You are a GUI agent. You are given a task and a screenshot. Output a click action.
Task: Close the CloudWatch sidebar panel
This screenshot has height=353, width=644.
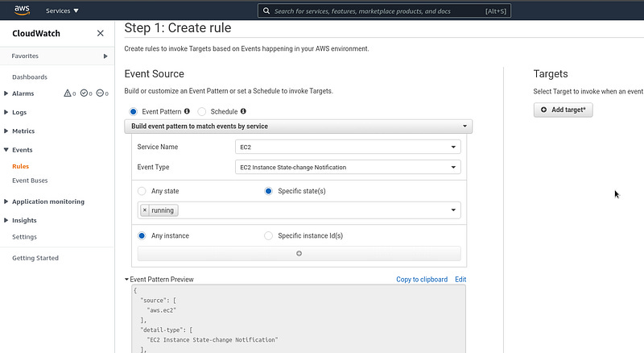pyautogui.click(x=100, y=33)
